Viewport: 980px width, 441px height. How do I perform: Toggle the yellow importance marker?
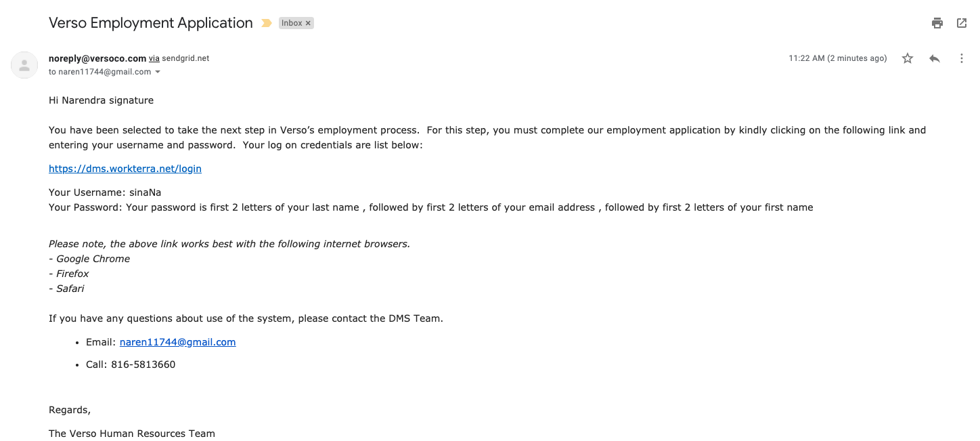[x=267, y=23]
